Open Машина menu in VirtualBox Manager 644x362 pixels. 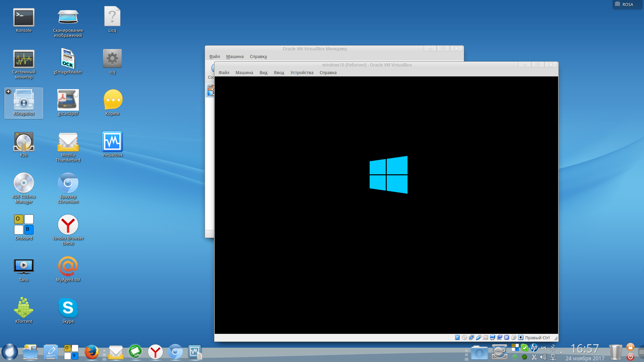pyautogui.click(x=234, y=57)
